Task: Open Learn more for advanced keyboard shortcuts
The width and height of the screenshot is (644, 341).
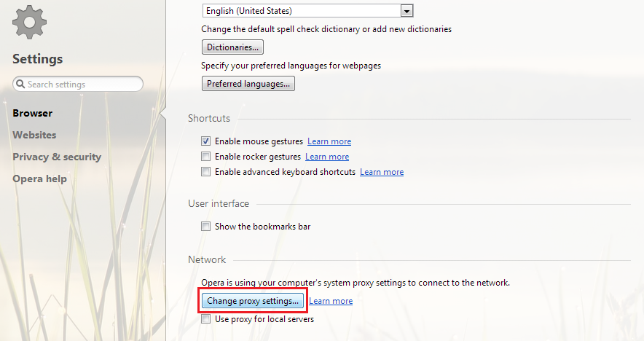Action: (x=382, y=172)
